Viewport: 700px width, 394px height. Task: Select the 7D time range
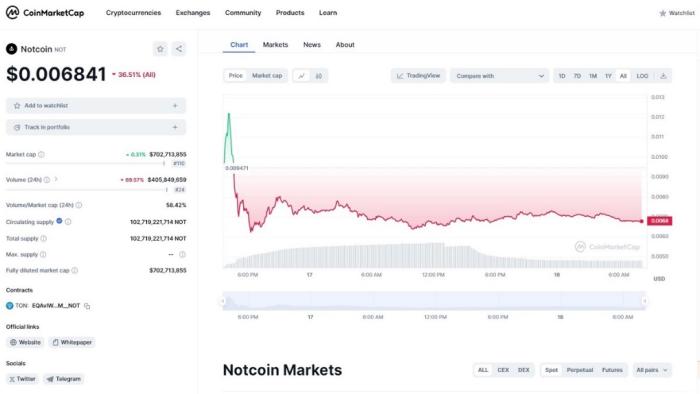tap(577, 76)
